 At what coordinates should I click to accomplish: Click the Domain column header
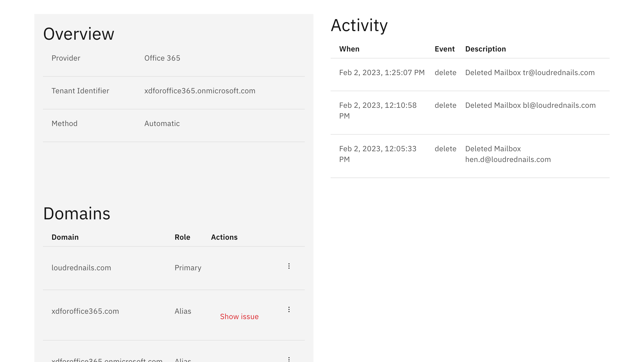[65, 237]
